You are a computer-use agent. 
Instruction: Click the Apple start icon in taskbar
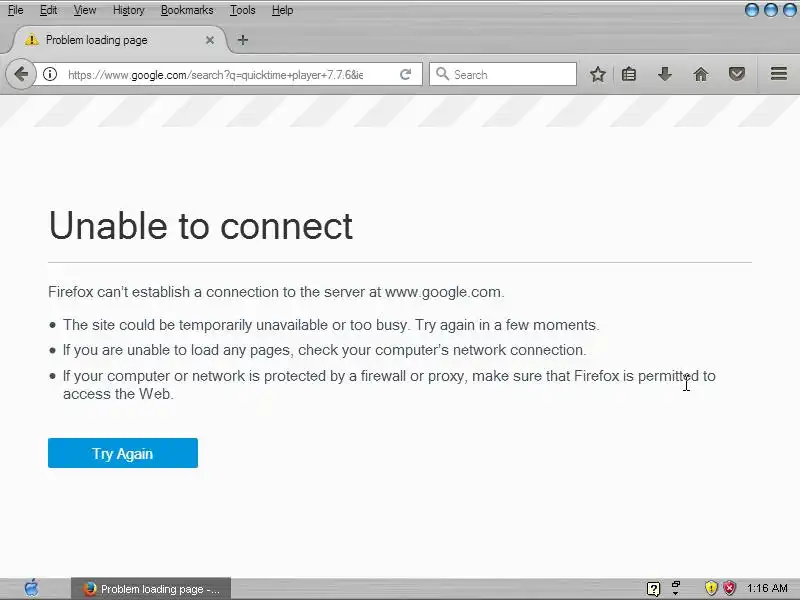pos(32,588)
